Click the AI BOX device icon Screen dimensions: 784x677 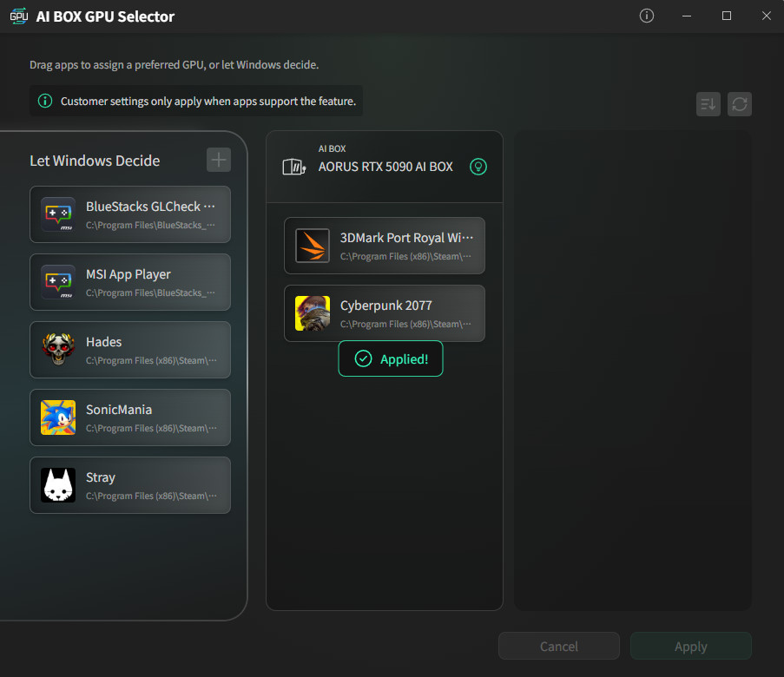(x=294, y=167)
